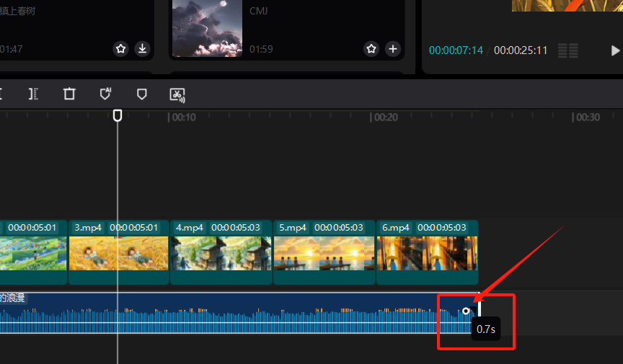This screenshot has width=623, height=364.
Task: Add a marker with the shield icon
Action: point(141,94)
